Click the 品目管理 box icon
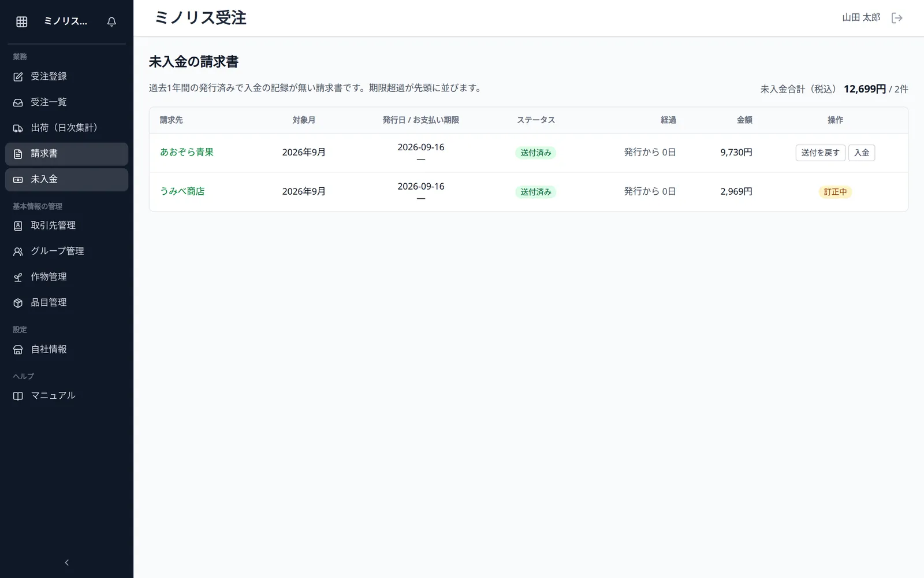The height and width of the screenshot is (578, 924). pyautogui.click(x=18, y=303)
